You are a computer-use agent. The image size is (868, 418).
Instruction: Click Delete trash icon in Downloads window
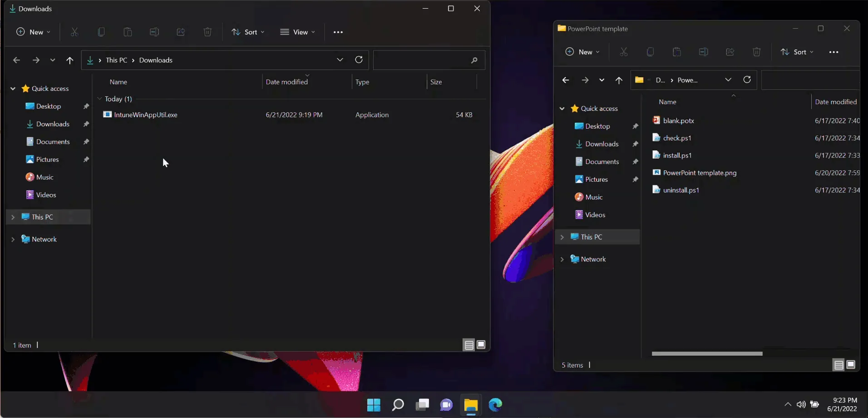[x=207, y=32]
